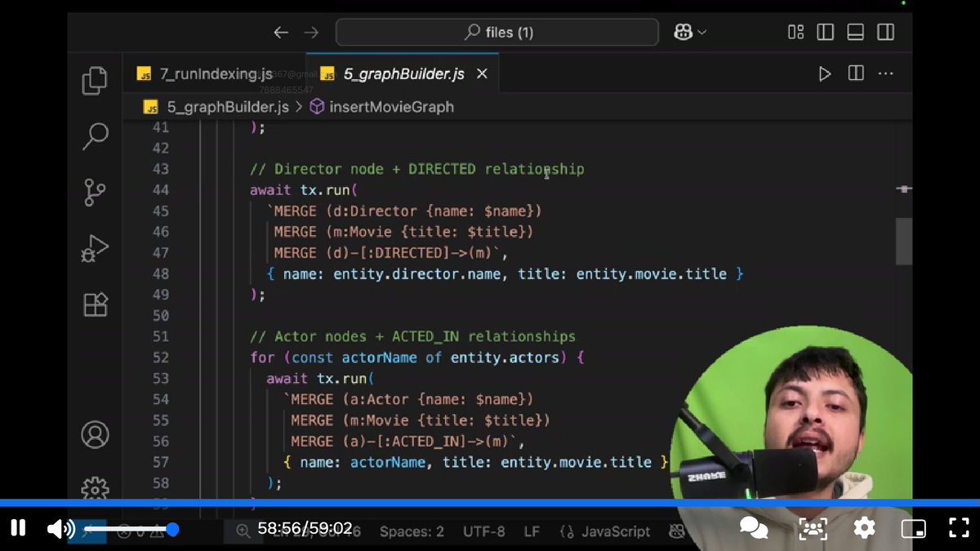The height and width of the screenshot is (551, 980).
Task: Open the Copilot chat icon
Action: point(683,32)
